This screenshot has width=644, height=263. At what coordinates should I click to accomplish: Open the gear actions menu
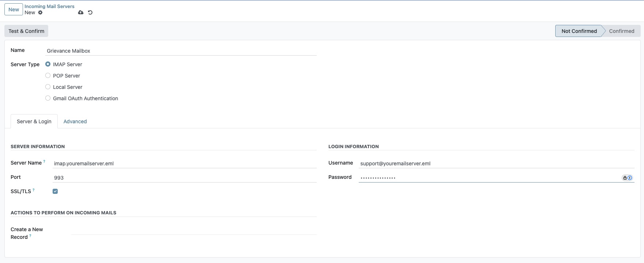[x=40, y=12]
